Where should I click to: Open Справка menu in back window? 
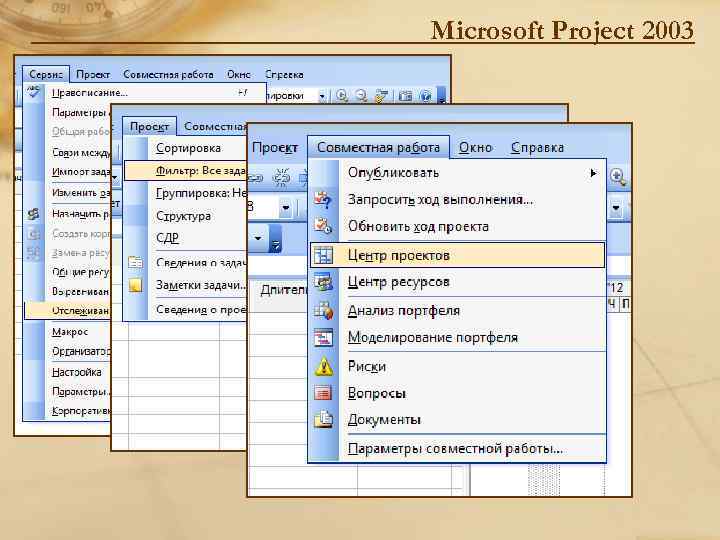coord(284,74)
